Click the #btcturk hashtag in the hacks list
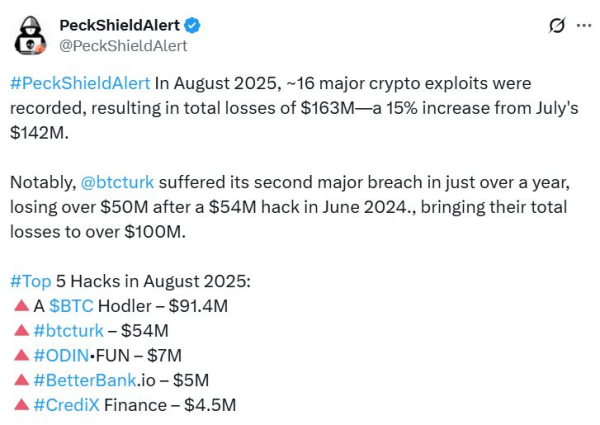 click(x=71, y=330)
